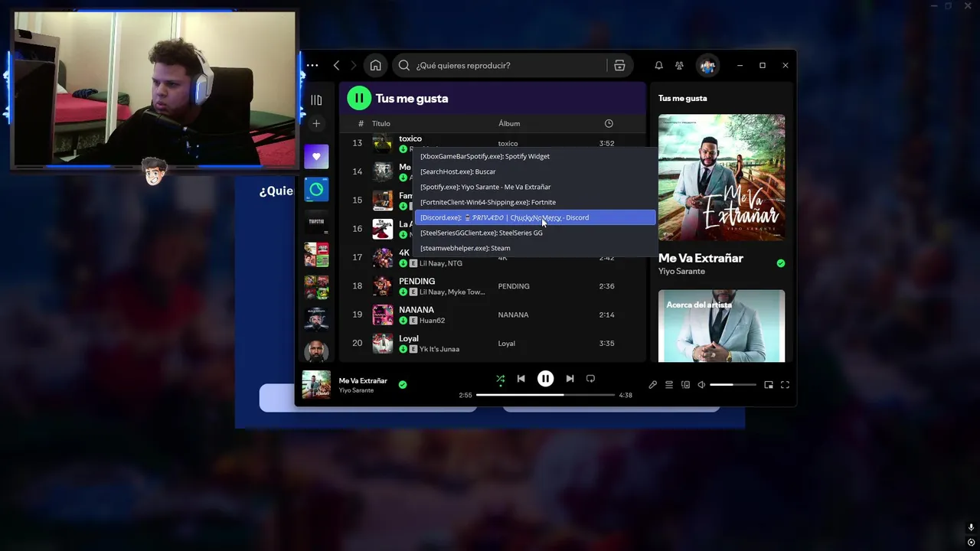980x551 pixels.
Task: Play song PENDING
Action: click(416, 281)
